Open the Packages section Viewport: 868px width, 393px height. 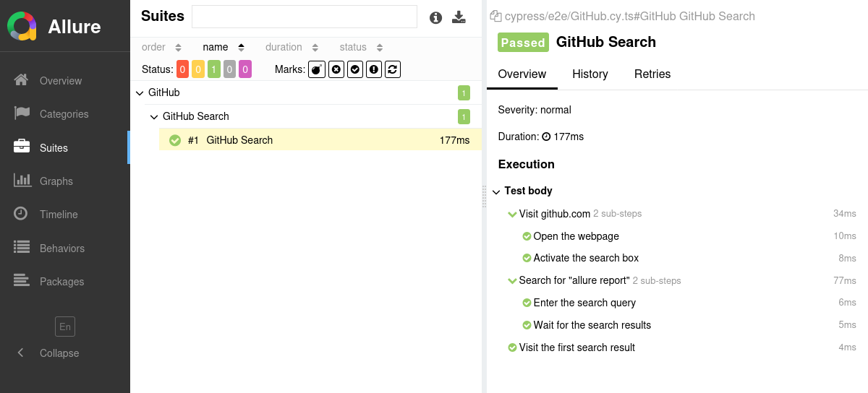[61, 282]
